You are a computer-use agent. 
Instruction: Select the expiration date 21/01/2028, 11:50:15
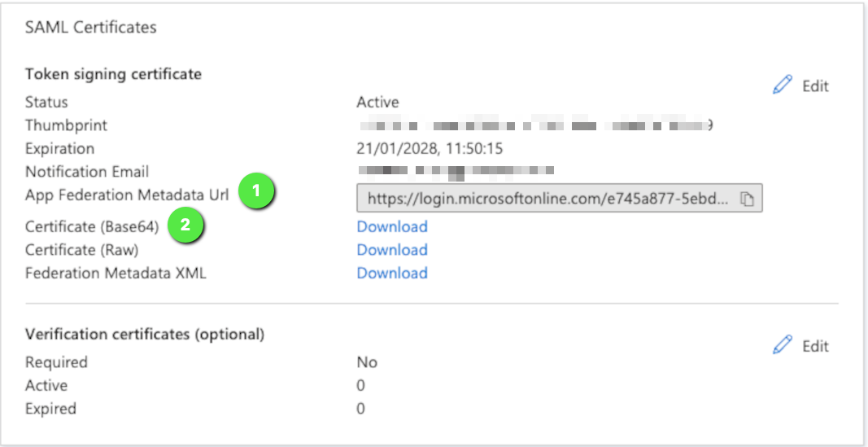tap(430, 148)
